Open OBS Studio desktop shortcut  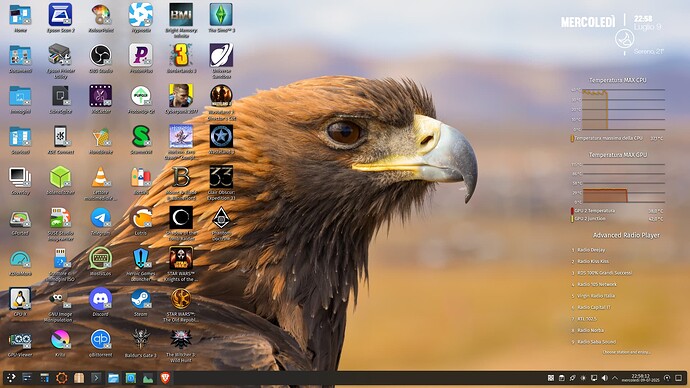pos(100,55)
